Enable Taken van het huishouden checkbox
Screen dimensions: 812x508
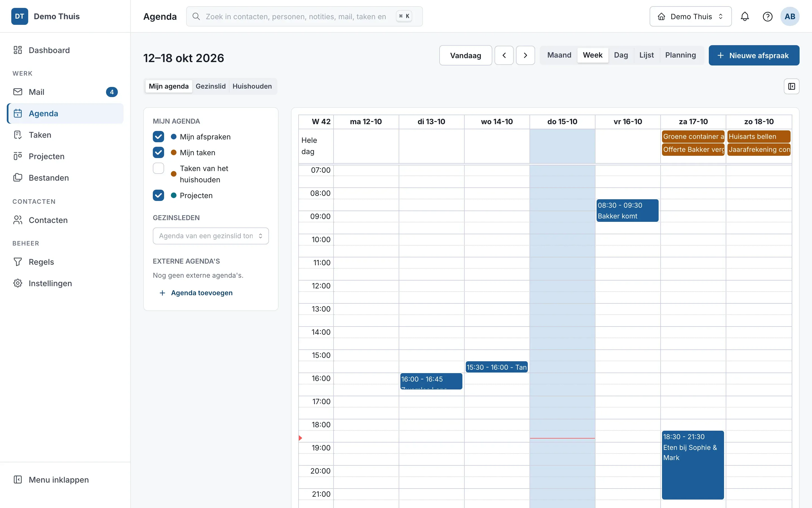tap(158, 168)
